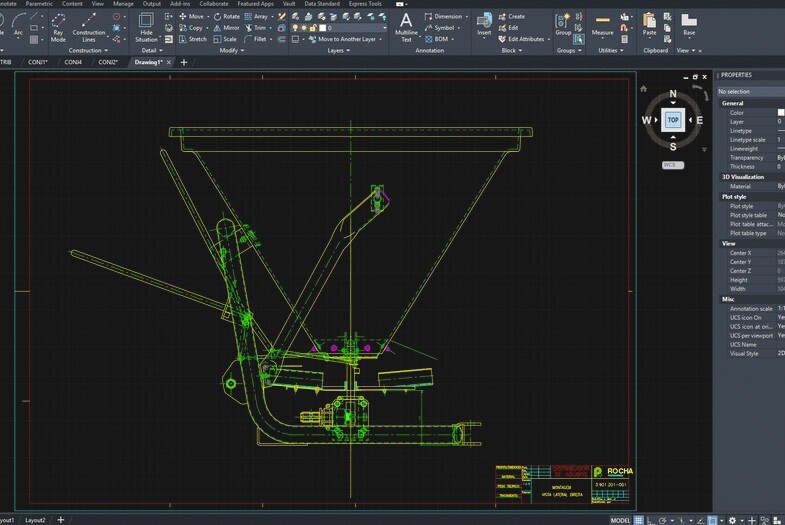This screenshot has height=525, width=785.
Task: Click the Paste clipboard icon
Action: tap(650, 23)
